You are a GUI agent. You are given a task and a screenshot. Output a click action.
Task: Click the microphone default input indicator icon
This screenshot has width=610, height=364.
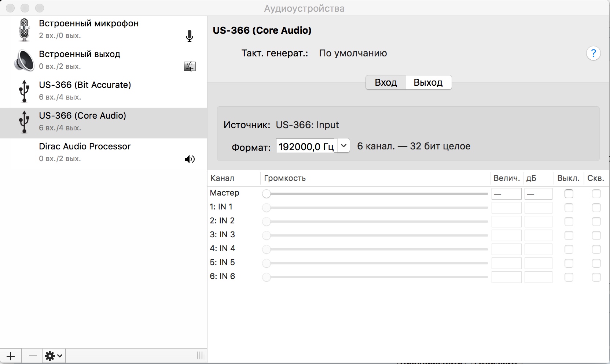pyautogui.click(x=190, y=36)
